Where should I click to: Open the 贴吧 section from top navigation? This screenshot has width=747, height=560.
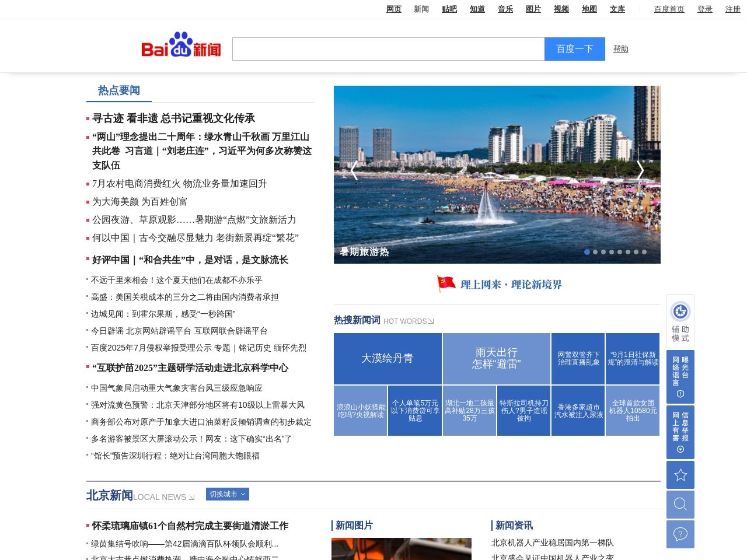(449, 9)
